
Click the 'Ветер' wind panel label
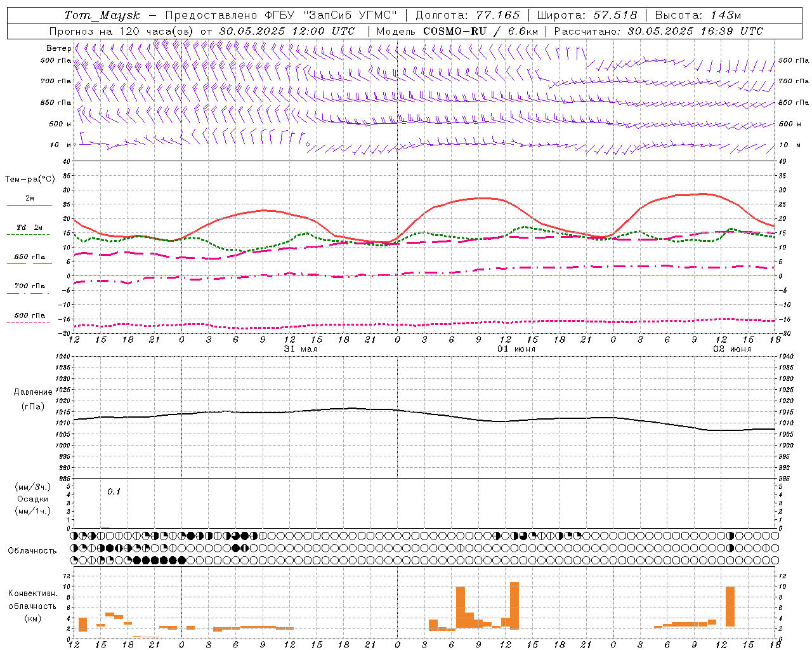pyautogui.click(x=58, y=48)
